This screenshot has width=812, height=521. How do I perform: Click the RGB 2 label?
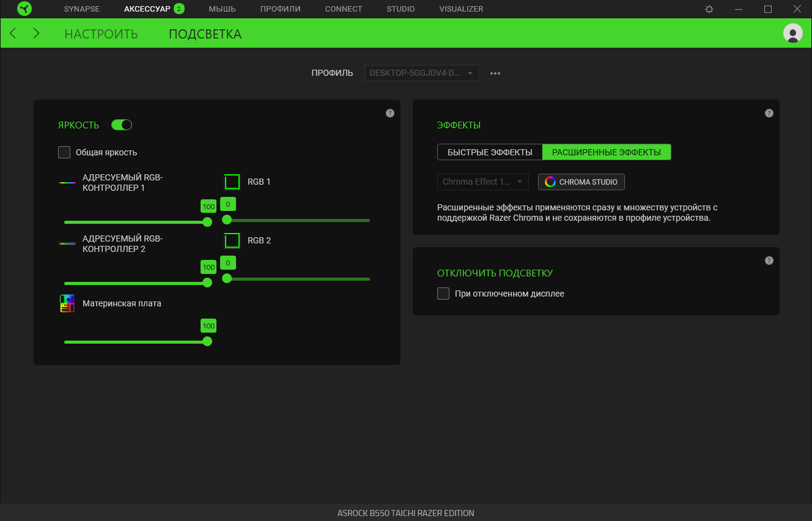tap(259, 240)
